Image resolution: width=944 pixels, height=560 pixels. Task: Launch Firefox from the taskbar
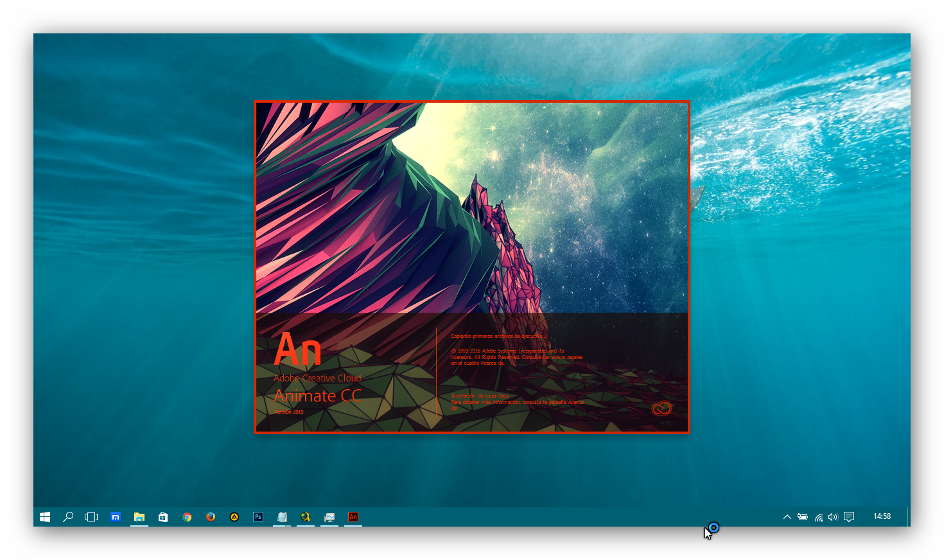211,517
